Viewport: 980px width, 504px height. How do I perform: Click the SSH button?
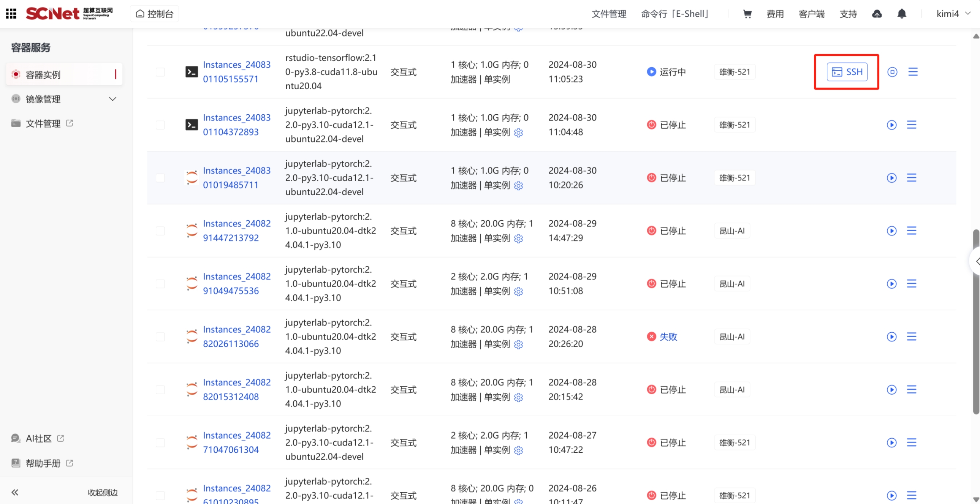[847, 72]
